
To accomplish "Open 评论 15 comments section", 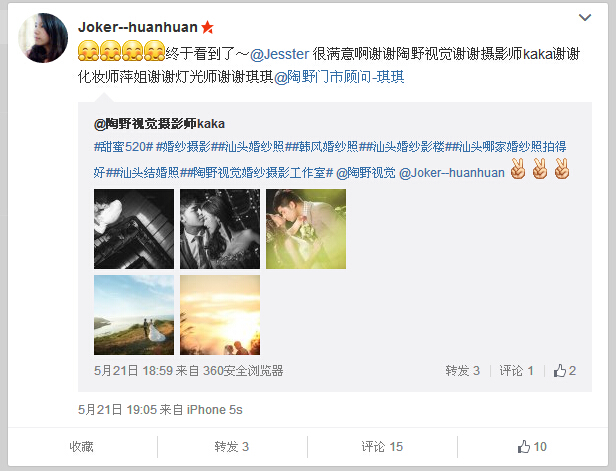I will click(382, 447).
